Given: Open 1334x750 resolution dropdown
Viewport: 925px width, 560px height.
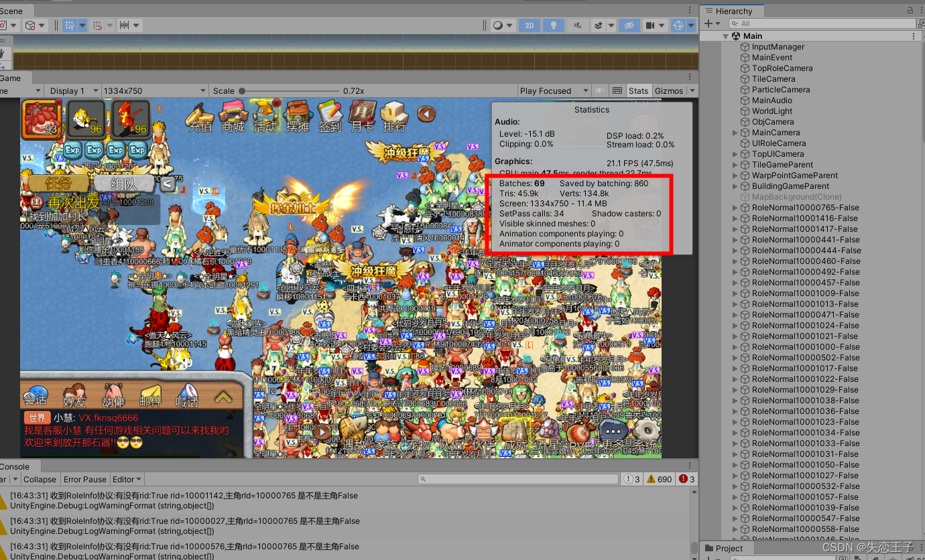Looking at the screenshot, I should tap(154, 90).
